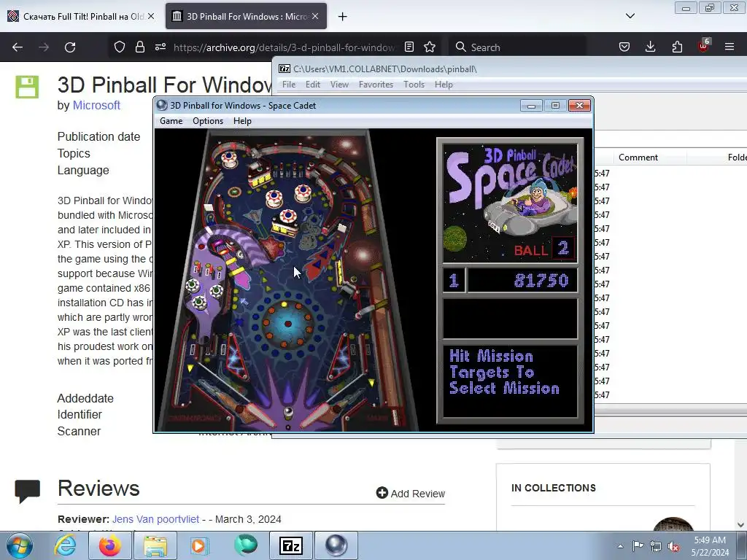Click the player number 1 box
Image resolution: width=747 pixels, height=560 pixels.
[454, 280]
